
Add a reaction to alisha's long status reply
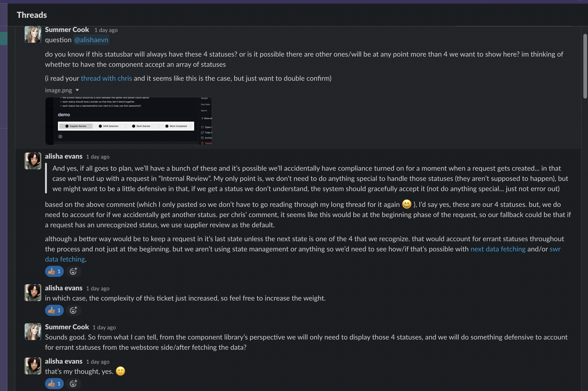(73, 271)
